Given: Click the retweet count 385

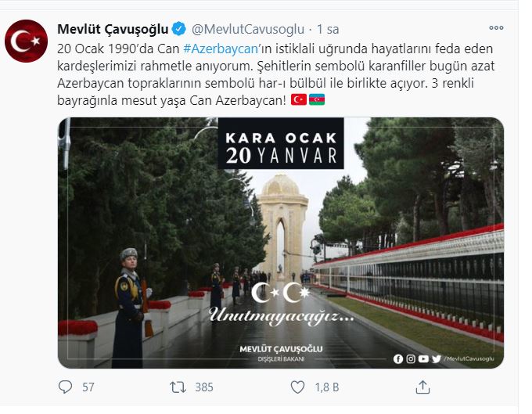Looking at the screenshot, I should (x=204, y=387).
